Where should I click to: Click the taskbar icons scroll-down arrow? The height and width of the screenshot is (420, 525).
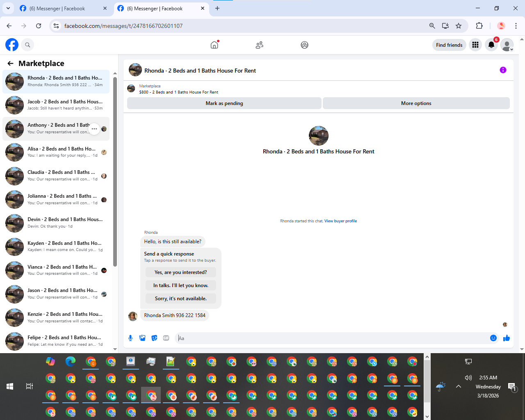(x=427, y=416)
